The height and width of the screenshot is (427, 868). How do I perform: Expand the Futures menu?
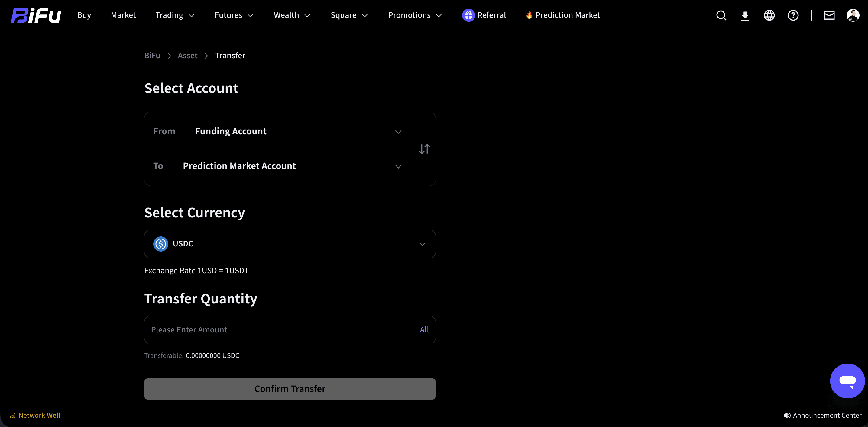click(x=234, y=15)
